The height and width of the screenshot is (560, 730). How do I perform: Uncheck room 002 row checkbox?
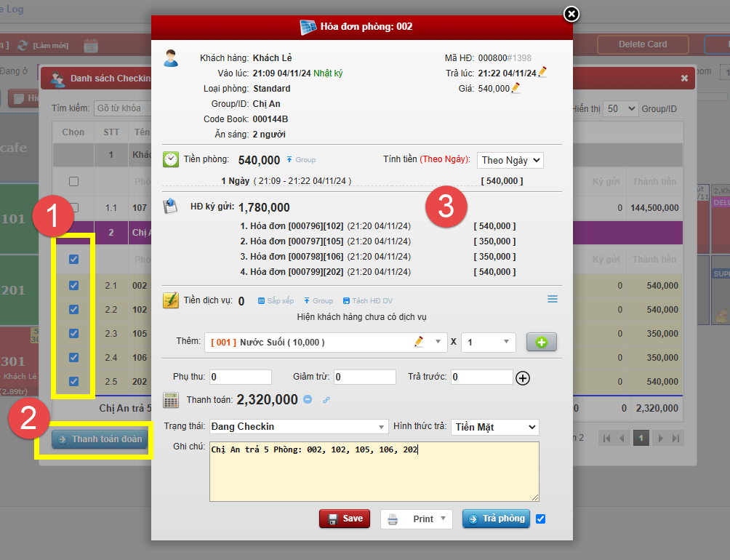[x=73, y=285]
